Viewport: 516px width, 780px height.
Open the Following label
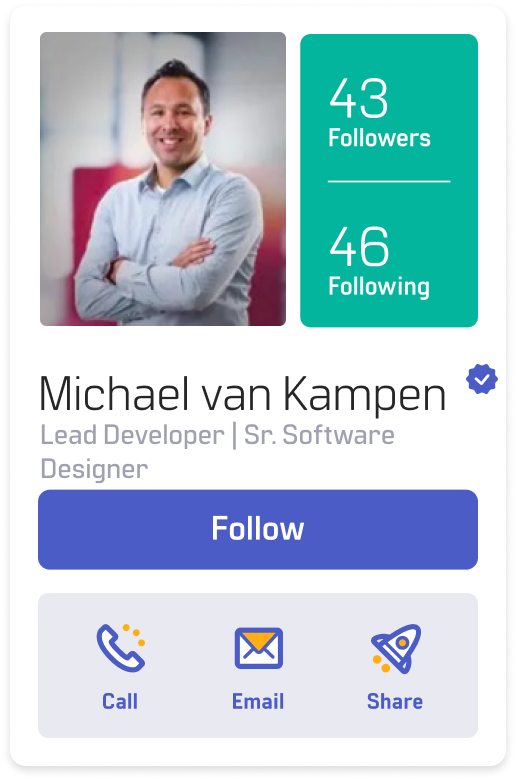(x=379, y=287)
